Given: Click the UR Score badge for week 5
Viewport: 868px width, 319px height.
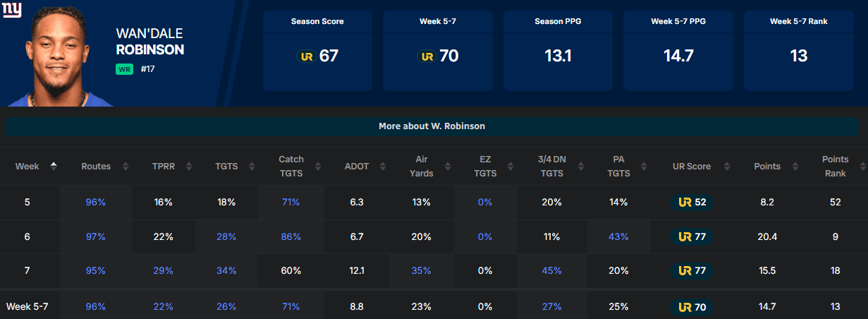Looking at the screenshot, I should 691,202.
